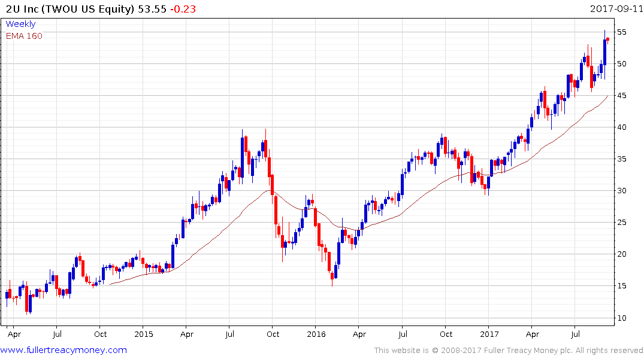Screen dimensions: 644x359
Task: Select the price change value -0.23
Action: pos(183,9)
